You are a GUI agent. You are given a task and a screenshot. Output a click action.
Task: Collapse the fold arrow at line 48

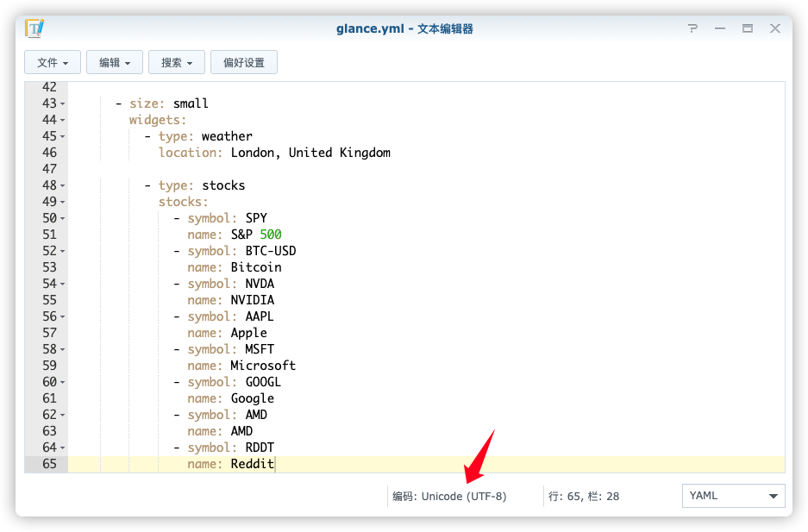[62, 186]
